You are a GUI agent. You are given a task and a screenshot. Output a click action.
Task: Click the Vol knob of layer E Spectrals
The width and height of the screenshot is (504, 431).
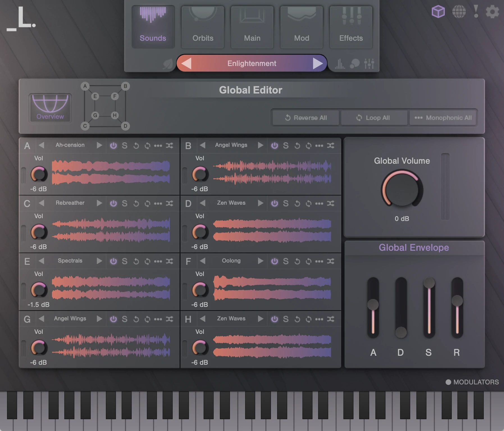[x=39, y=290]
